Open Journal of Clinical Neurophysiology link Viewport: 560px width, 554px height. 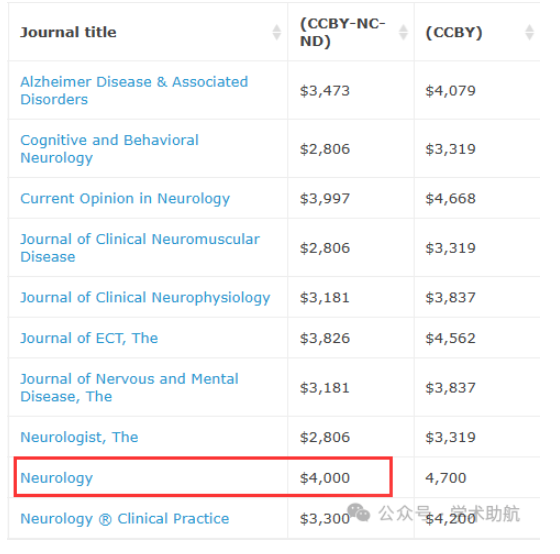point(145,298)
